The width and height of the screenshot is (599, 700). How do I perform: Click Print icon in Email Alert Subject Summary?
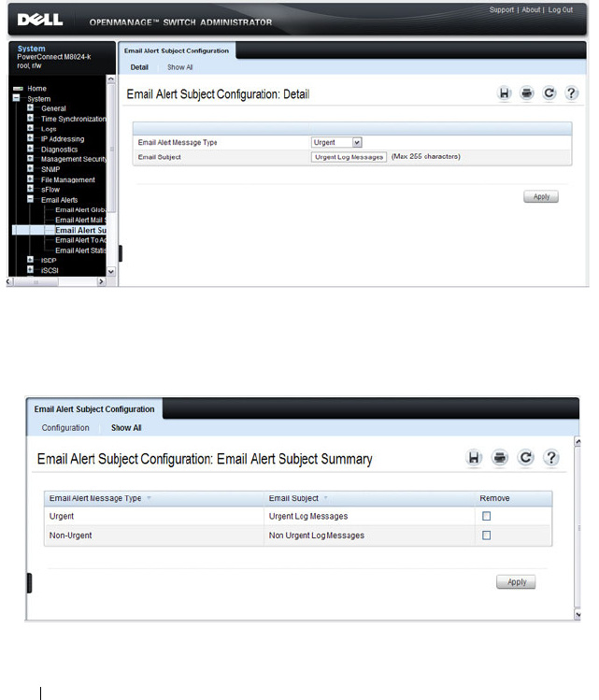coord(499,458)
